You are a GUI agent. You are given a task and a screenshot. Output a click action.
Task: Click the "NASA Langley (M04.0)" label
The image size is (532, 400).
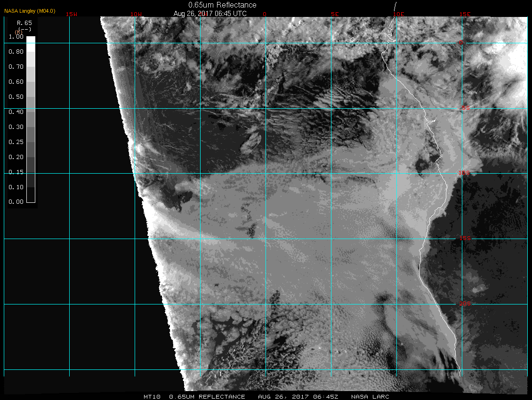[30, 11]
